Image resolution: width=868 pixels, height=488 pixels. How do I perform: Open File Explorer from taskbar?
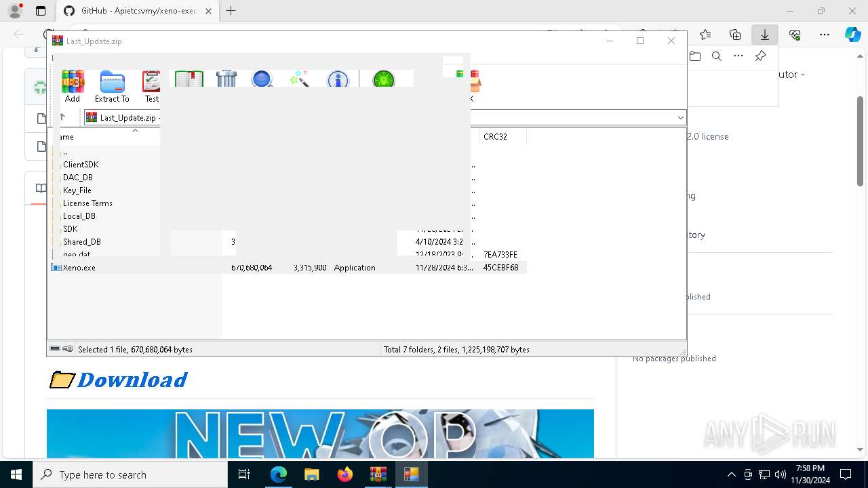click(311, 474)
